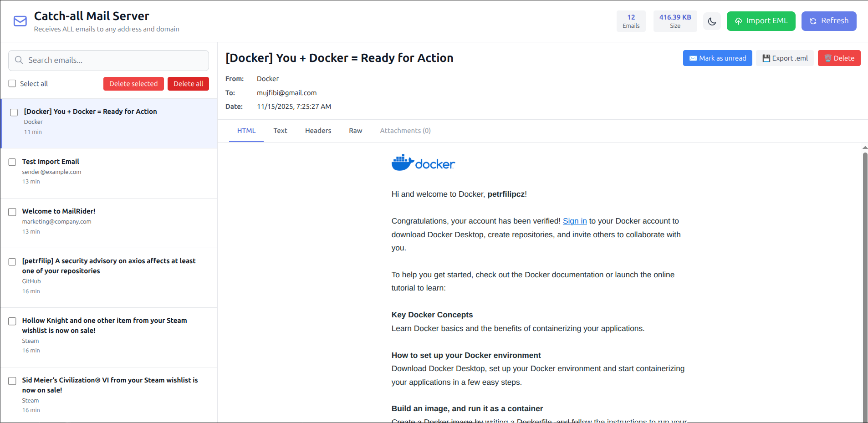Click the upload icon on Import EML

pyautogui.click(x=738, y=21)
